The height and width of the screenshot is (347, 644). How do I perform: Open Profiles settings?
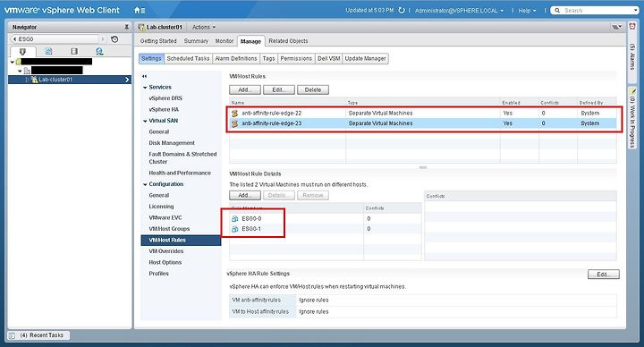click(x=159, y=274)
